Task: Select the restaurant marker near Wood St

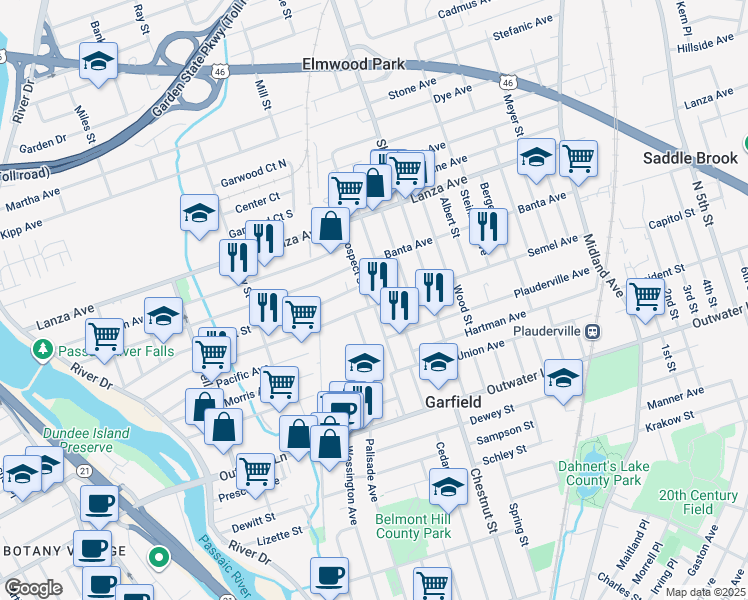Action: click(x=434, y=290)
